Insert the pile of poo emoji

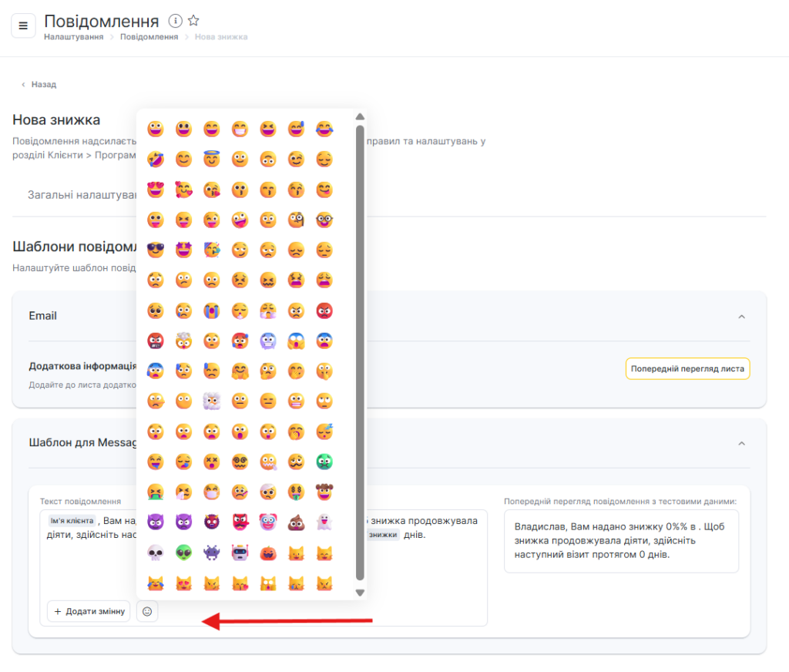pos(296,522)
